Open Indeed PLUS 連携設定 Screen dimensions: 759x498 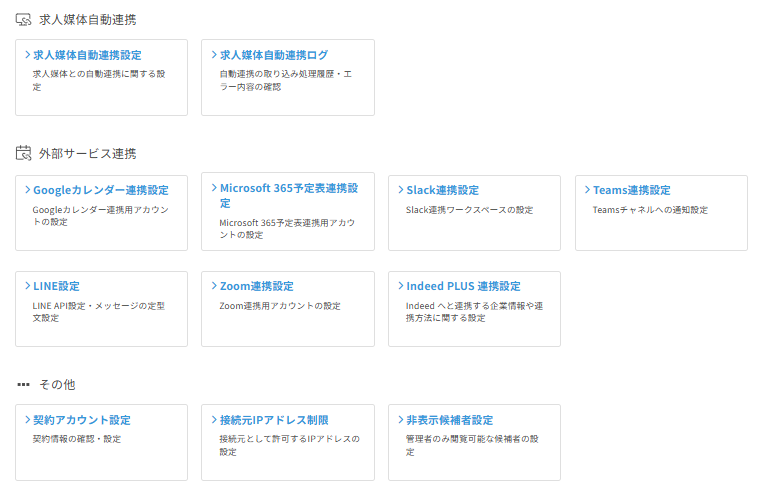(463, 286)
